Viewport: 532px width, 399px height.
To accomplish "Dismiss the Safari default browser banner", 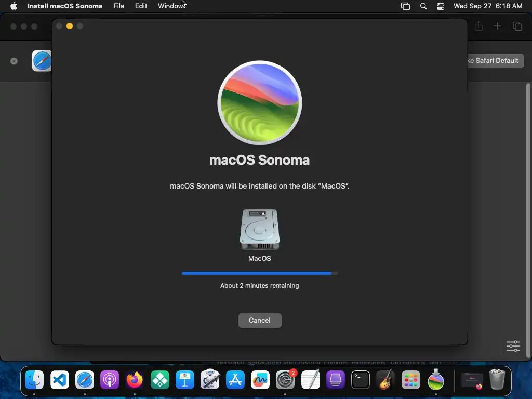I will tap(14, 61).
